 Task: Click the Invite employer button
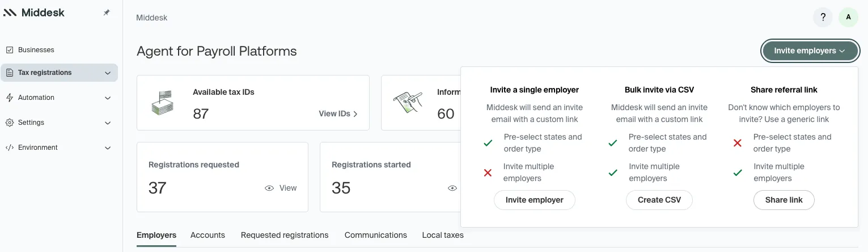[535, 200]
